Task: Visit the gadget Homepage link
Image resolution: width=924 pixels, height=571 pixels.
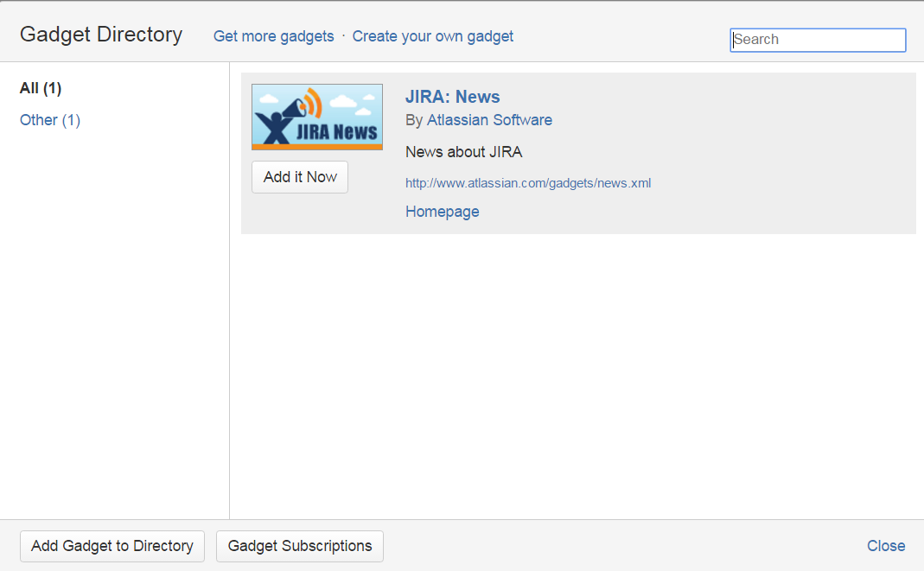Action: pyautogui.click(x=442, y=212)
